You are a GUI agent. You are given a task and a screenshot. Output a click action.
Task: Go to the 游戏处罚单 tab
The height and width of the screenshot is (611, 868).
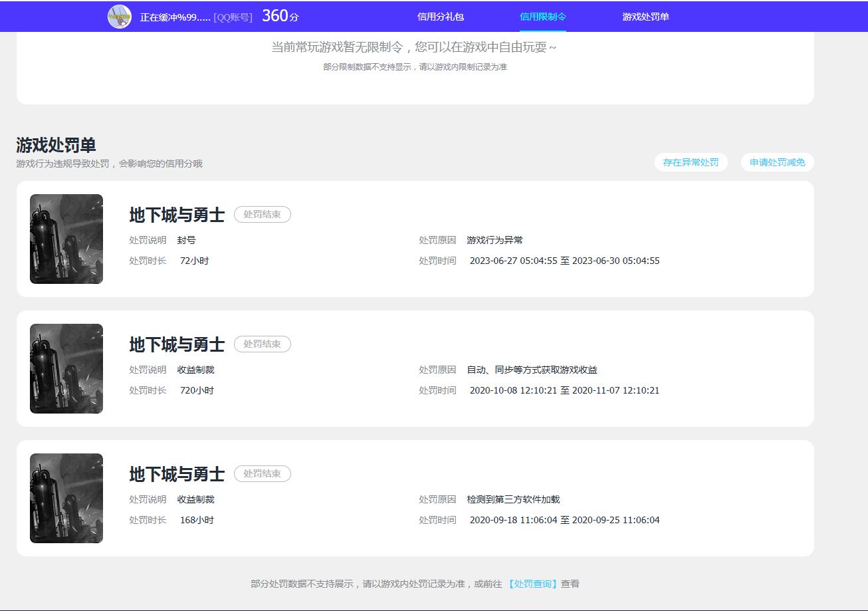tap(645, 17)
